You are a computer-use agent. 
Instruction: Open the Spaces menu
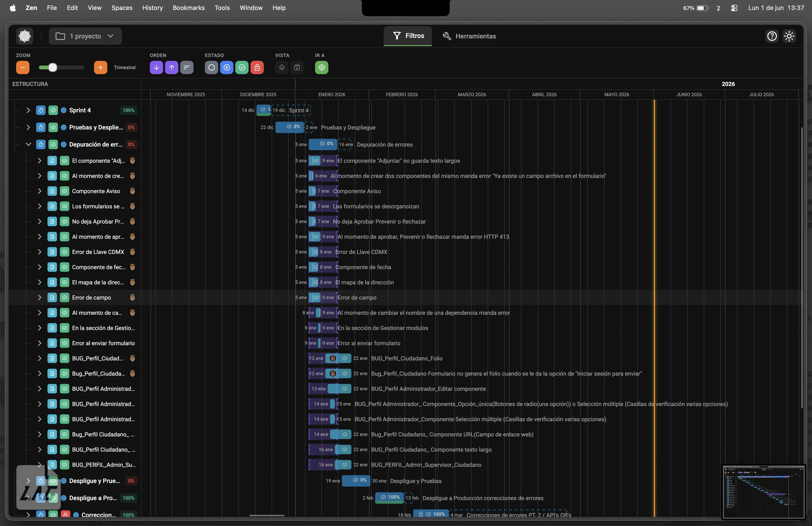[x=122, y=8]
